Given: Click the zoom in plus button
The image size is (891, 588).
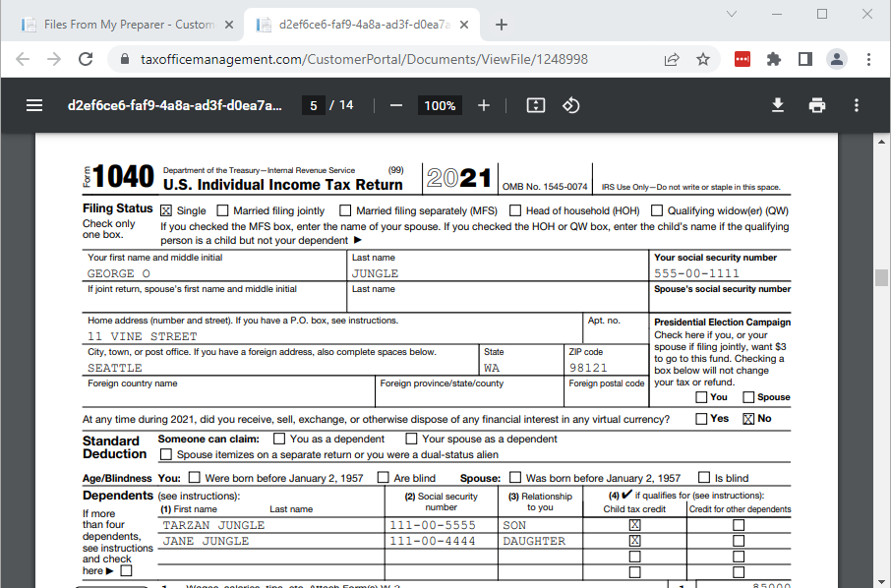Looking at the screenshot, I should [x=484, y=105].
